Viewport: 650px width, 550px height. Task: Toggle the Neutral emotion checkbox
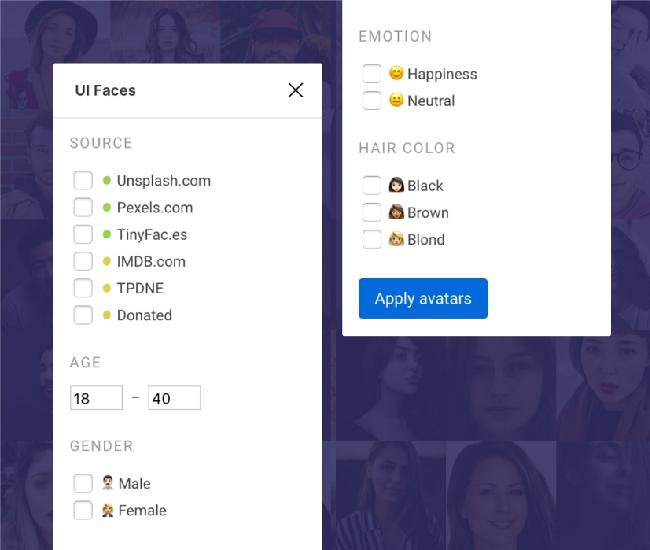372,101
